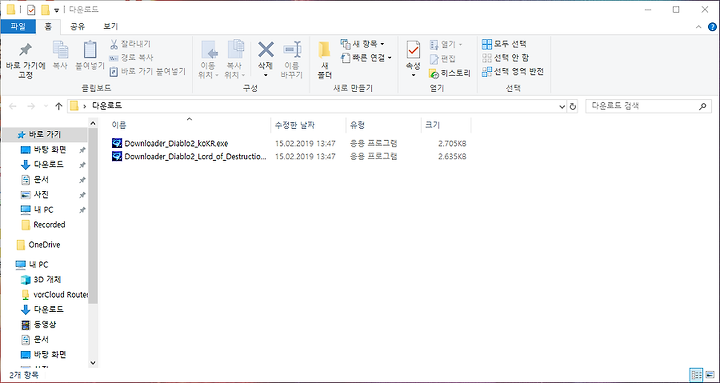Screen dimensions: 720x383
Task: Click the Edit (편집) ribbon button
Action: [443, 59]
